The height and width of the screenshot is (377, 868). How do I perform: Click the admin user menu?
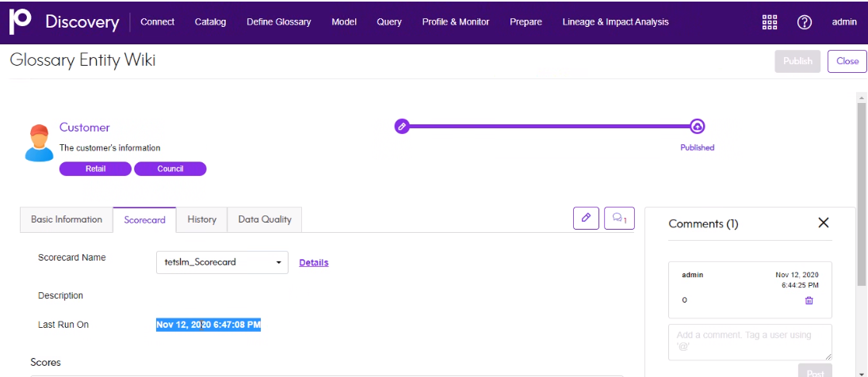coord(845,22)
